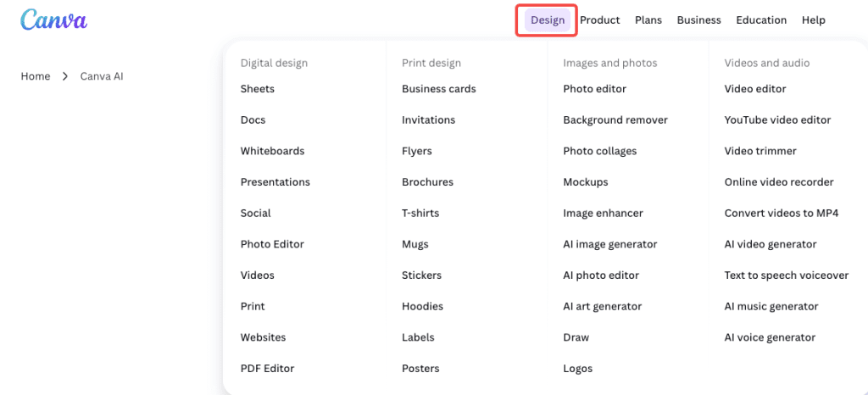
Task: Open the Product menu
Action: tap(600, 20)
